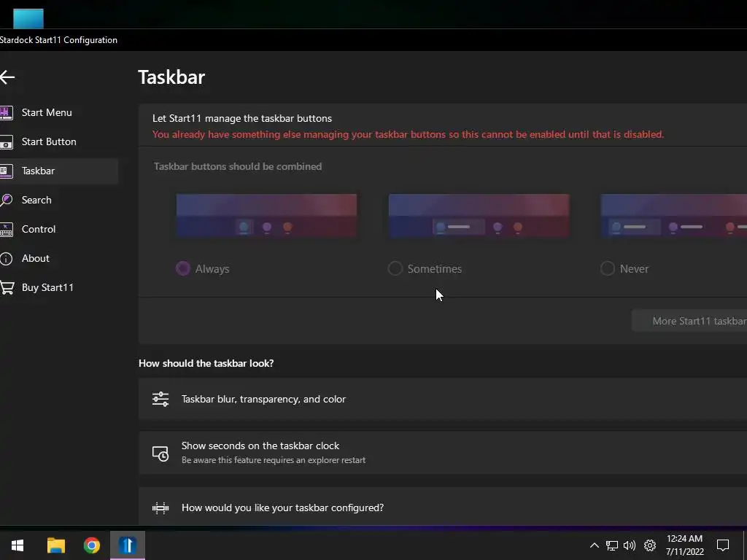The width and height of the screenshot is (747, 560).
Task: Open the Start Button settings page
Action: (49, 142)
